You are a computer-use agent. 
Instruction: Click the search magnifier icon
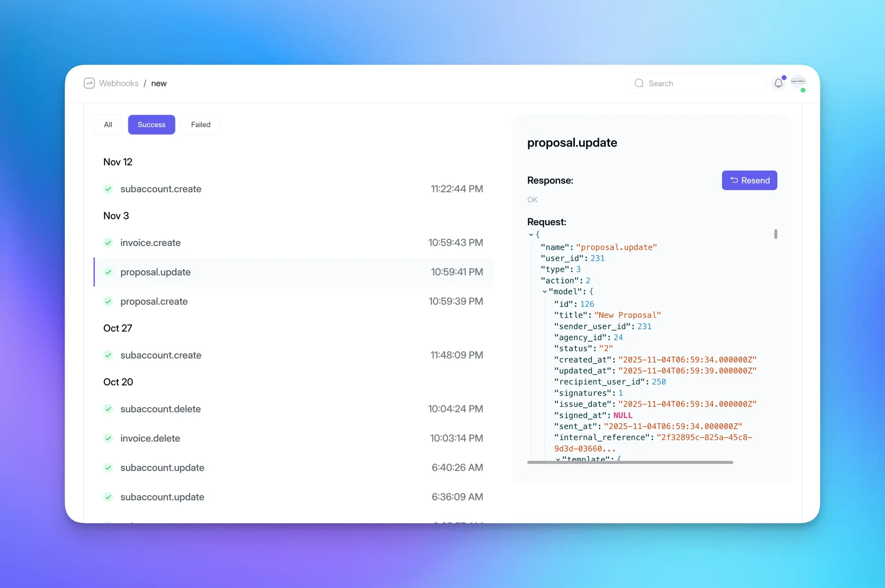(639, 83)
